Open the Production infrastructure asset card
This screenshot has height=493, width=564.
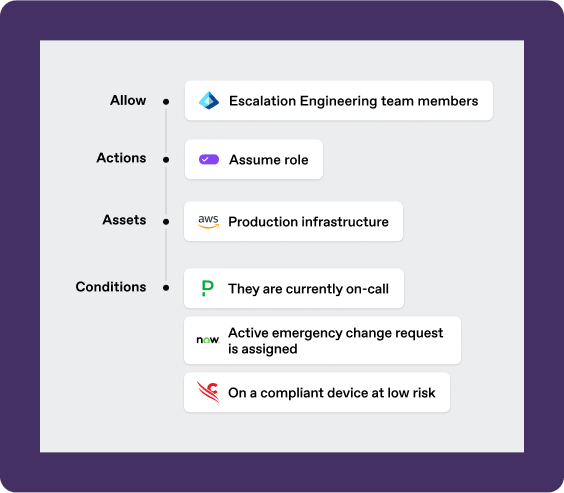[293, 222]
